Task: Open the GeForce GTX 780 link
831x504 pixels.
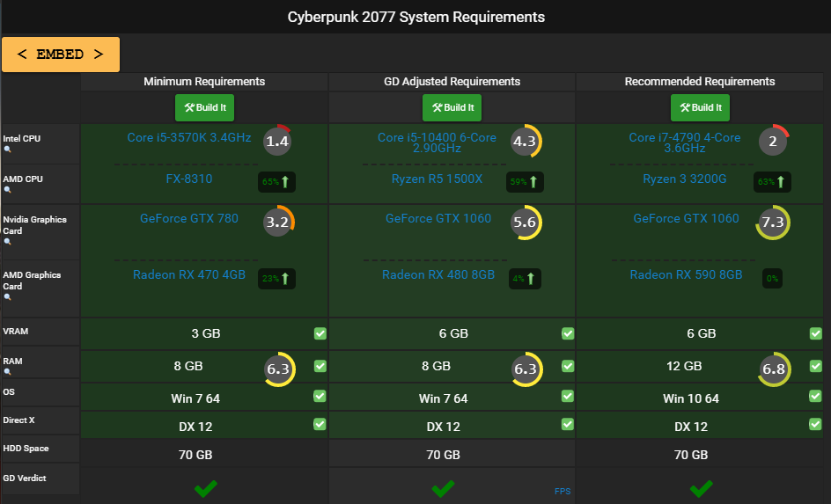Action: (189, 219)
